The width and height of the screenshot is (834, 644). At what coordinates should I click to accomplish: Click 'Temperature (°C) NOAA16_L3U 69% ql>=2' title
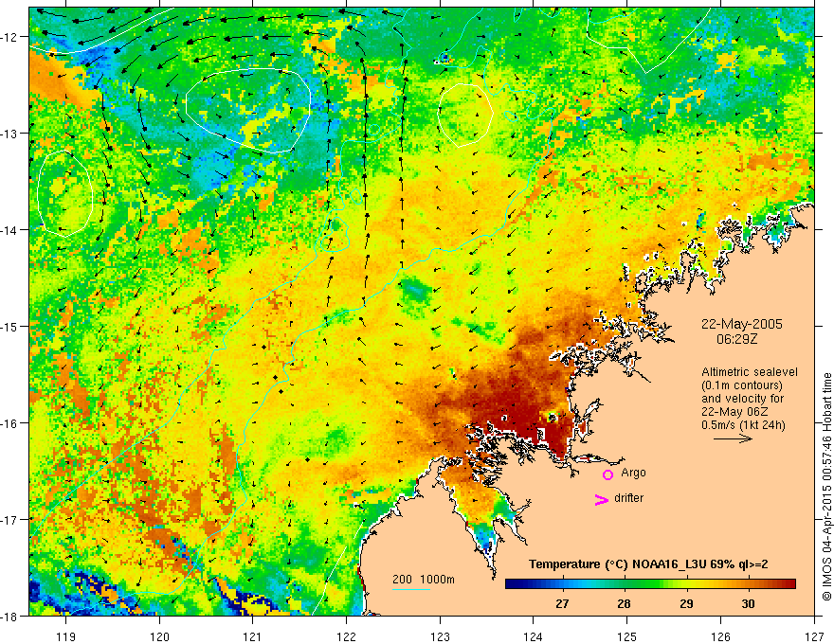(x=648, y=564)
